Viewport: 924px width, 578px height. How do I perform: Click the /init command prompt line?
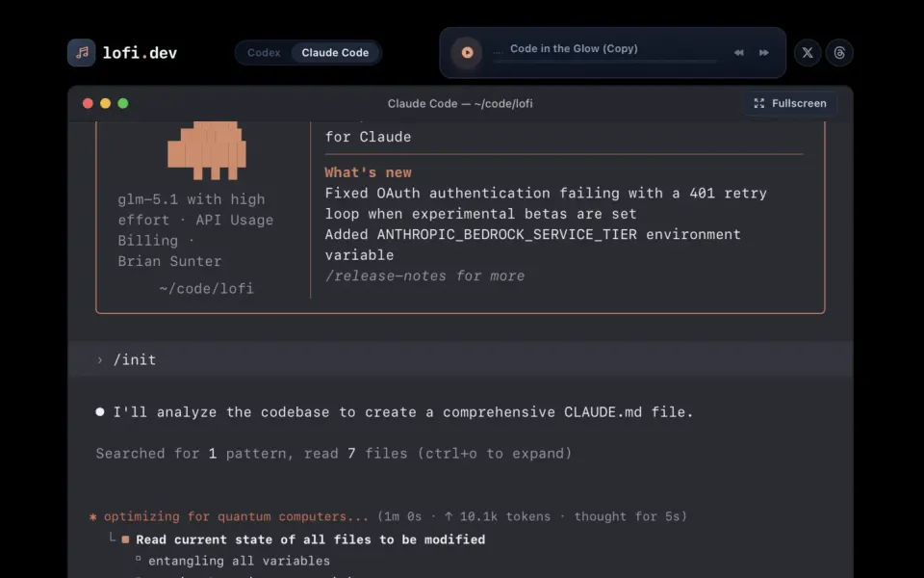[460, 359]
